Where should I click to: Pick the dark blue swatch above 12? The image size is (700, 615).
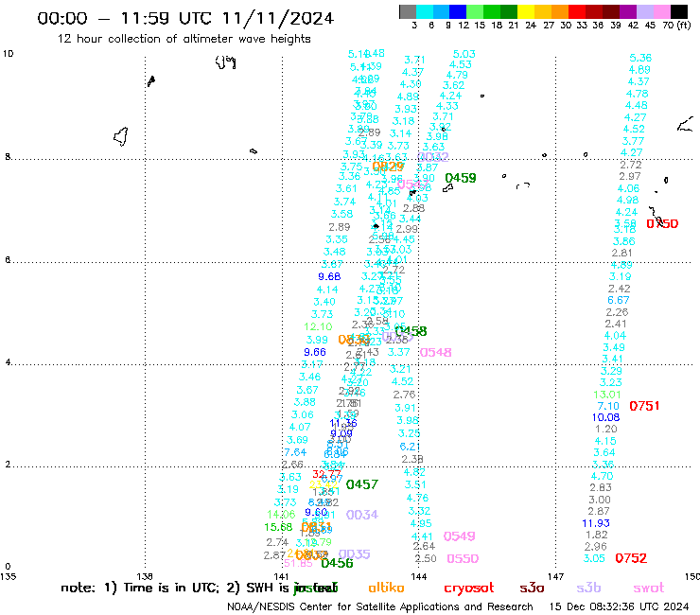[x=458, y=11]
